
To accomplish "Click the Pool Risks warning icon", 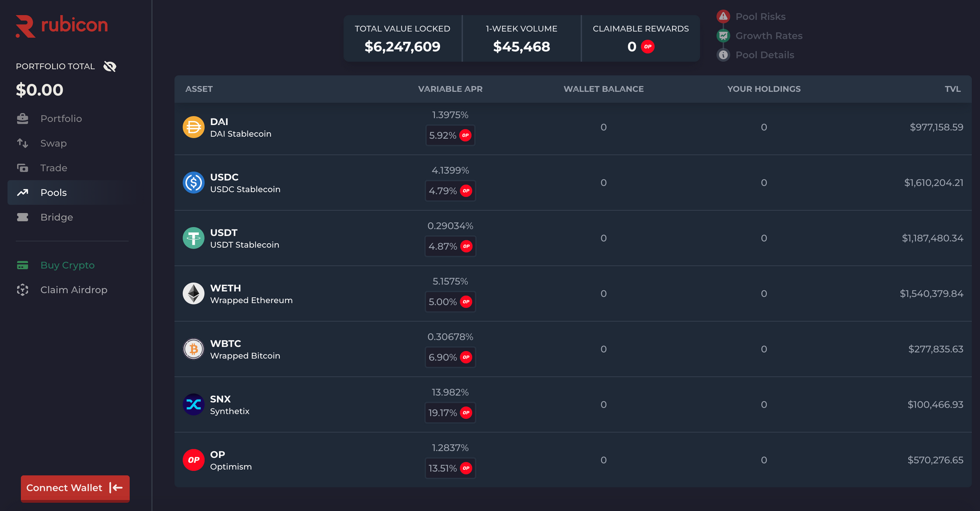I will coord(723,17).
